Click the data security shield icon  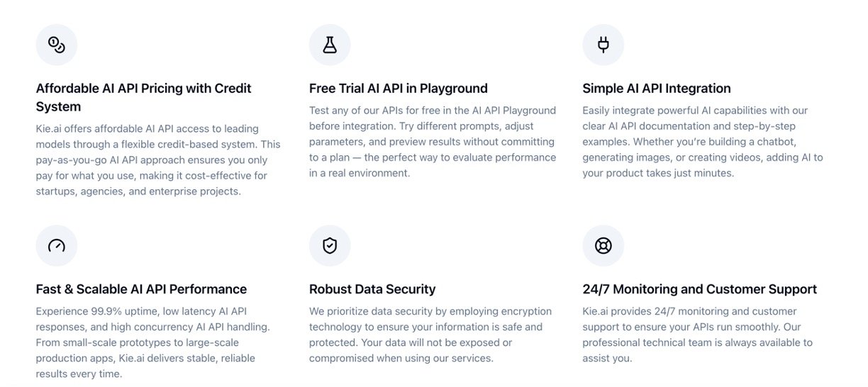(x=330, y=246)
